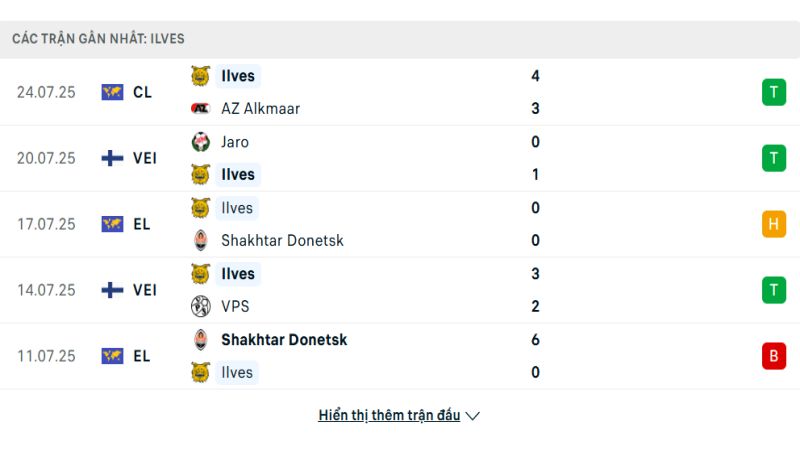Click the Jaro club crest icon

tap(201, 142)
